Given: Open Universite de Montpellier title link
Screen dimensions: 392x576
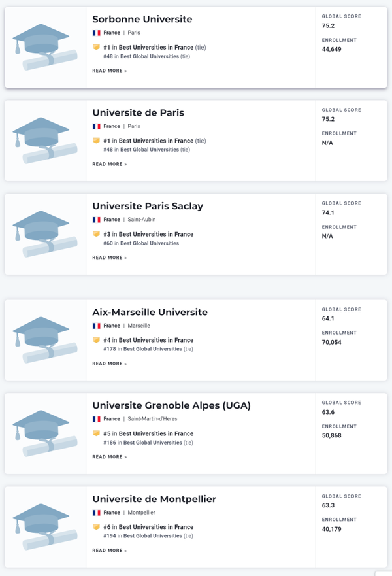Looking at the screenshot, I should 154,499.
